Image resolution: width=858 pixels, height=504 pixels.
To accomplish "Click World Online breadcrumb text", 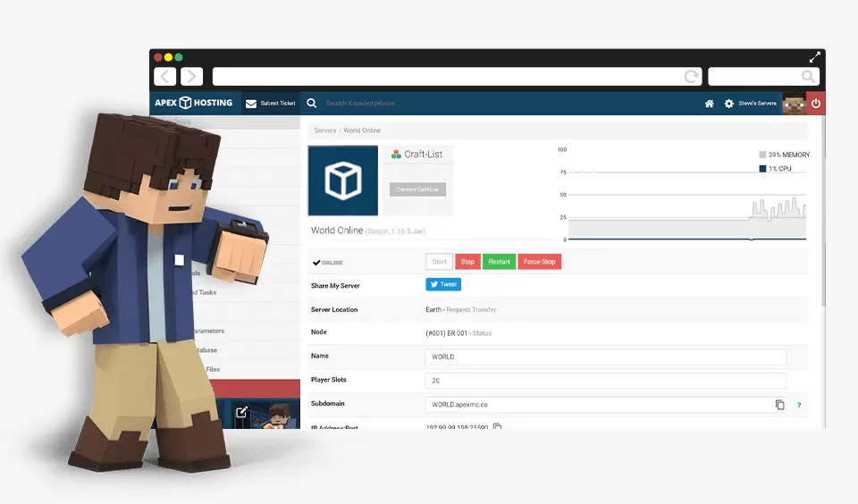I will [x=362, y=130].
